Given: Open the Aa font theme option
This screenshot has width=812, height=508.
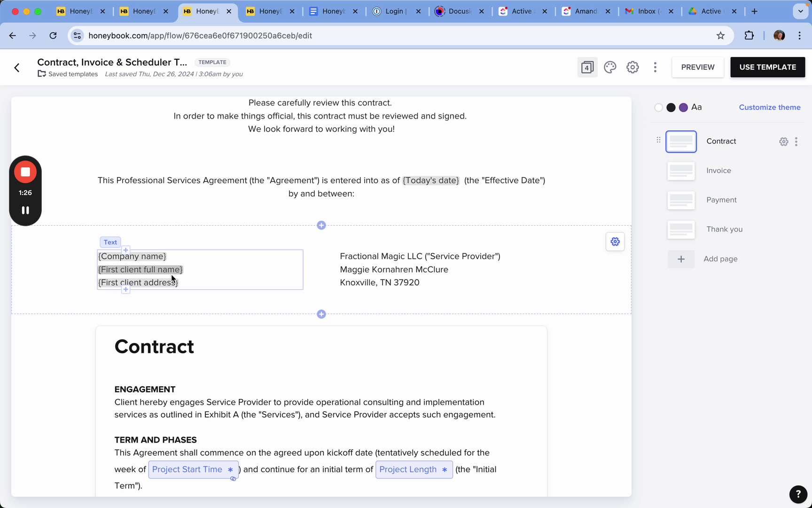Looking at the screenshot, I should 696,107.
